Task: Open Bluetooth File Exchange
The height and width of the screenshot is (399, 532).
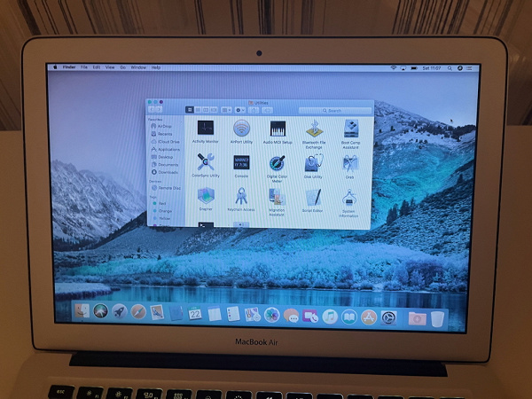Action: click(315, 129)
